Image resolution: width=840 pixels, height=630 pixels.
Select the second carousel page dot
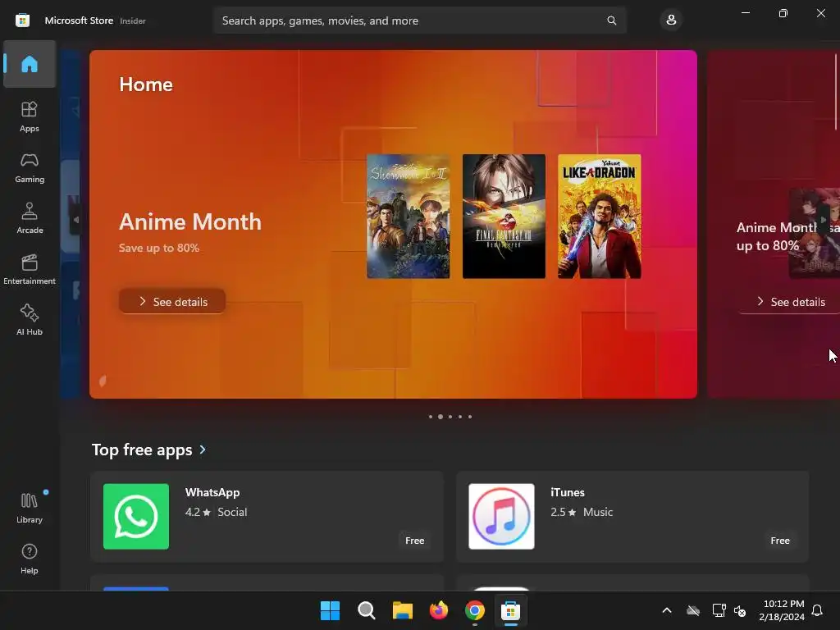(441, 417)
